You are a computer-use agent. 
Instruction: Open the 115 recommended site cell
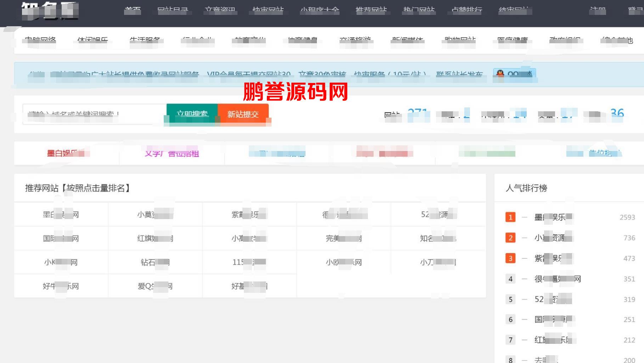[250, 262]
